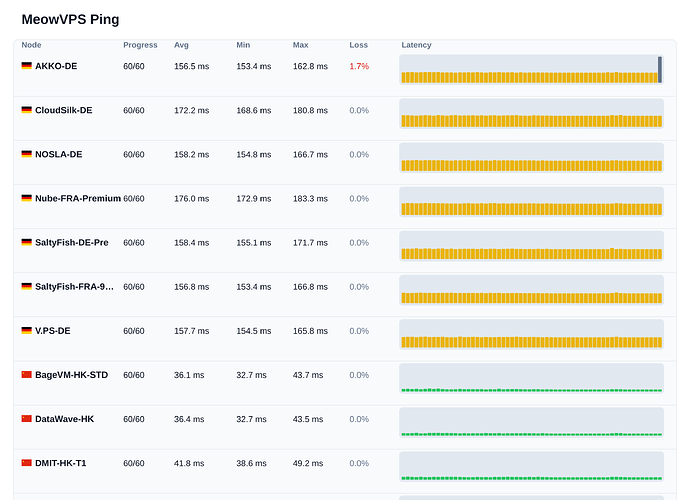Select the DMIT-HK-T1 node name
The width and height of the screenshot is (690, 500).
(x=61, y=463)
